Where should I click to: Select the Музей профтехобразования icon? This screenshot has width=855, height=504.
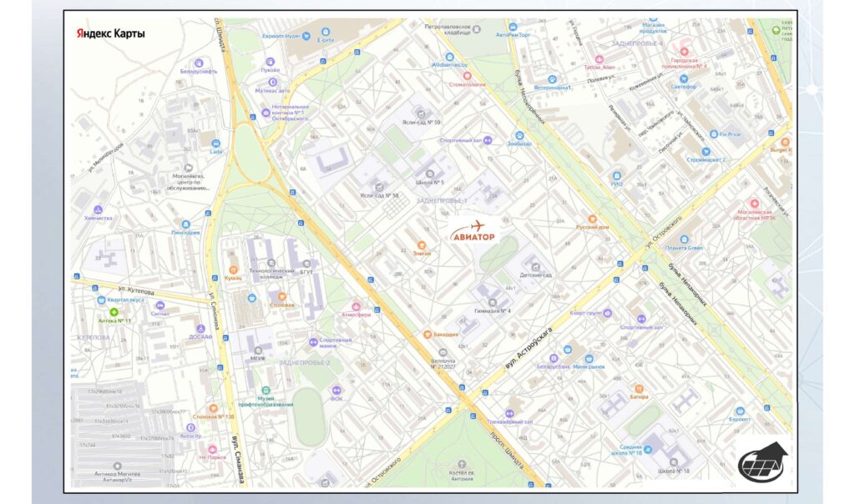(x=266, y=391)
